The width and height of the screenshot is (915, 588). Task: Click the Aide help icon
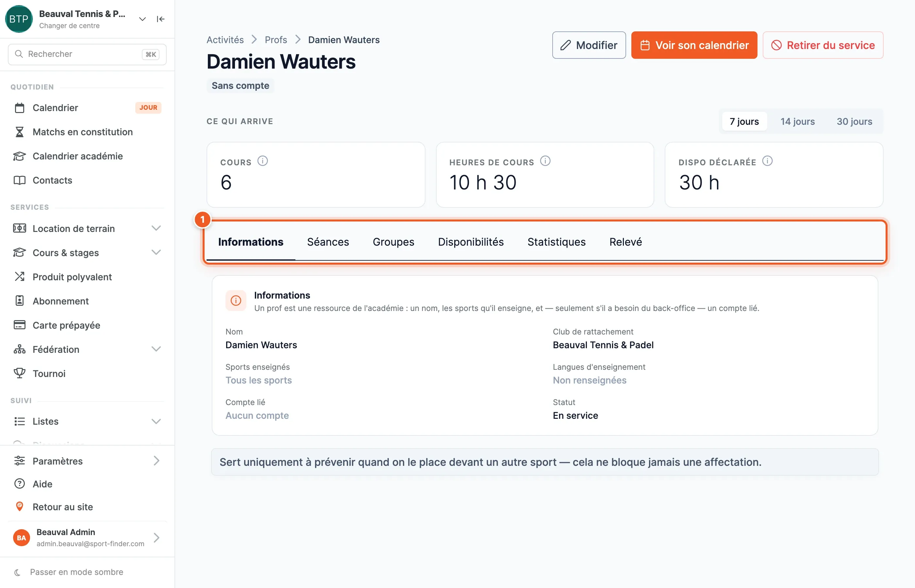point(20,484)
